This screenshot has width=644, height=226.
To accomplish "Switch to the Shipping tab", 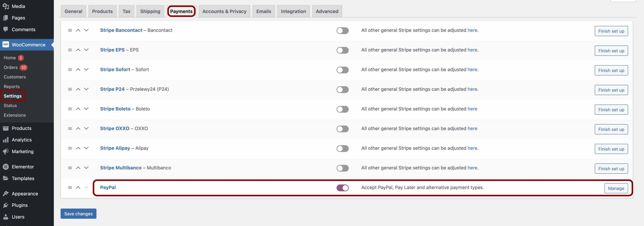I will tap(150, 11).
